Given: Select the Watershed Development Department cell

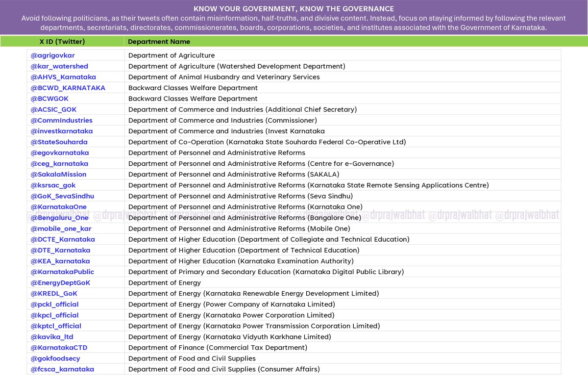Looking at the screenshot, I should tap(343, 66).
